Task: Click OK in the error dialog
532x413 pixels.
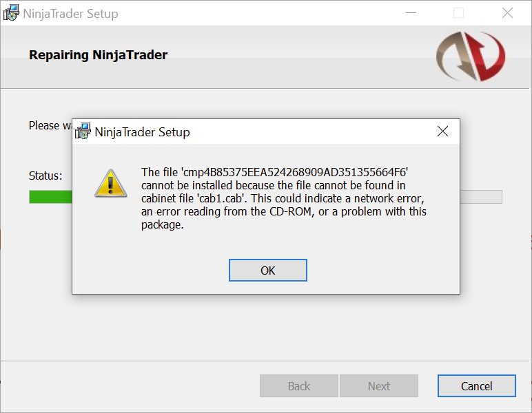Action: point(267,270)
